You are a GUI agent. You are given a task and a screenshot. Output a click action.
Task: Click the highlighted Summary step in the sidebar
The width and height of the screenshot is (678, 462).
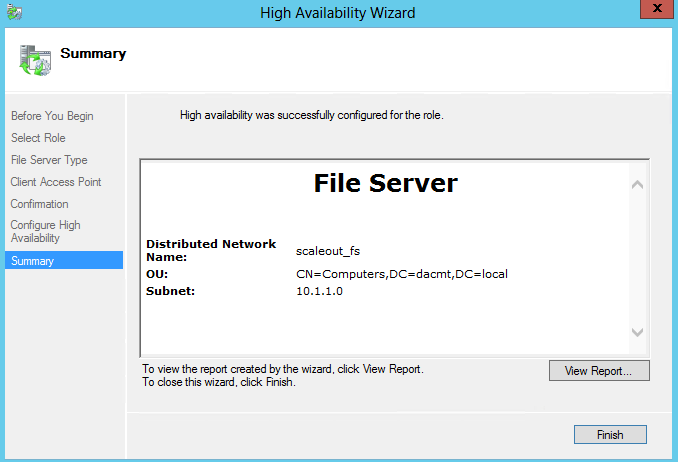coord(64,260)
